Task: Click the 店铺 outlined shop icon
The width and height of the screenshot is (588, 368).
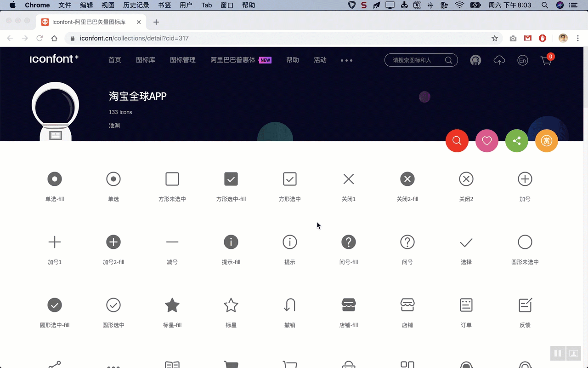Action: coord(407,305)
